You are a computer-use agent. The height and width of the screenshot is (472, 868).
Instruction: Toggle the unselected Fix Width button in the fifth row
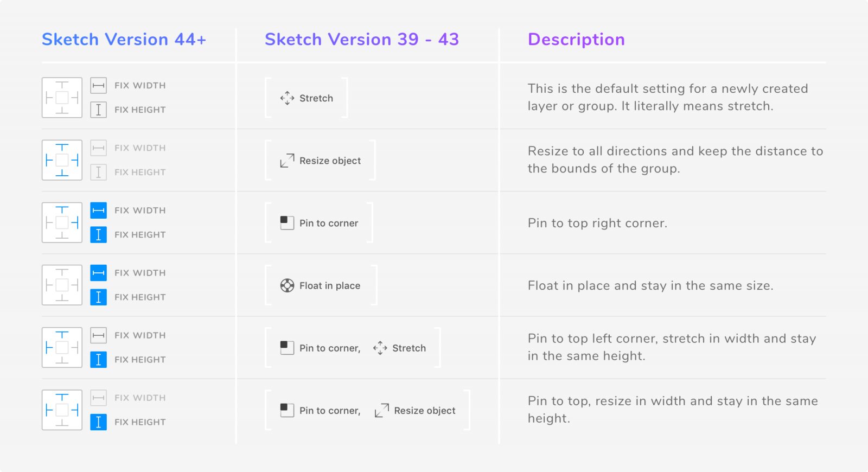(x=98, y=335)
